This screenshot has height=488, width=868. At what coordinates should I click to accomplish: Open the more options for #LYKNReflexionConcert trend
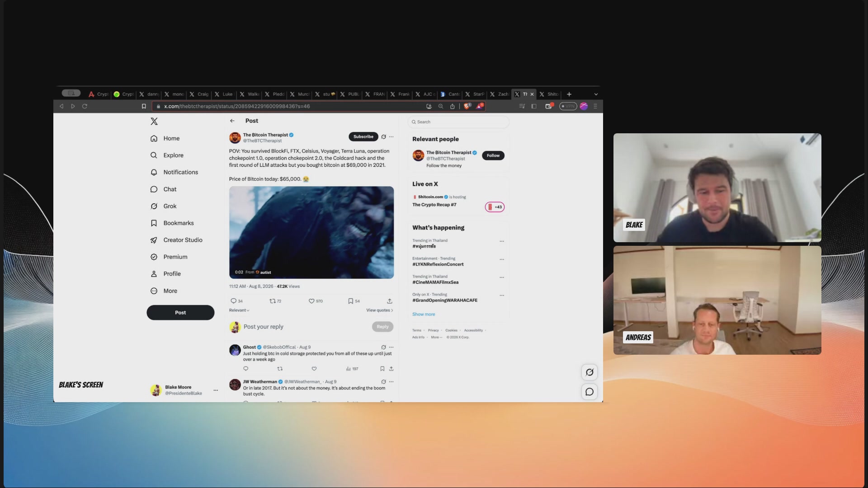point(502,259)
